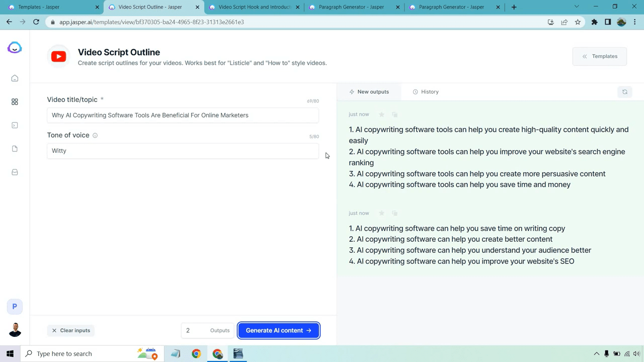Click Generate AI content button
644x362 pixels.
point(278,330)
